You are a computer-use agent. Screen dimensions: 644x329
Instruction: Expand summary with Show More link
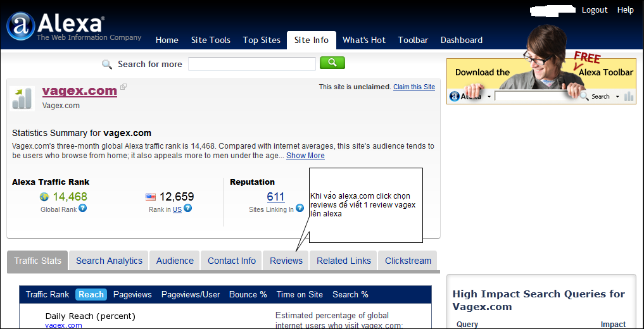click(x=305, y=156)
